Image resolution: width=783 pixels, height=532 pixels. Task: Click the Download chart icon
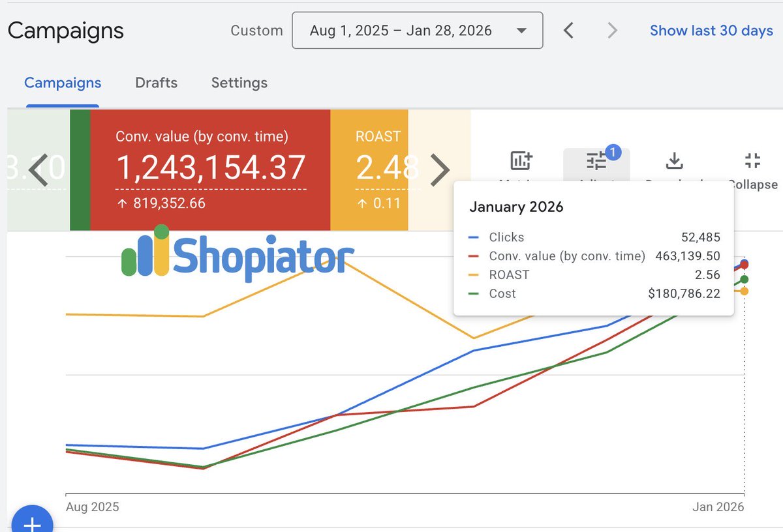[674, 160]
